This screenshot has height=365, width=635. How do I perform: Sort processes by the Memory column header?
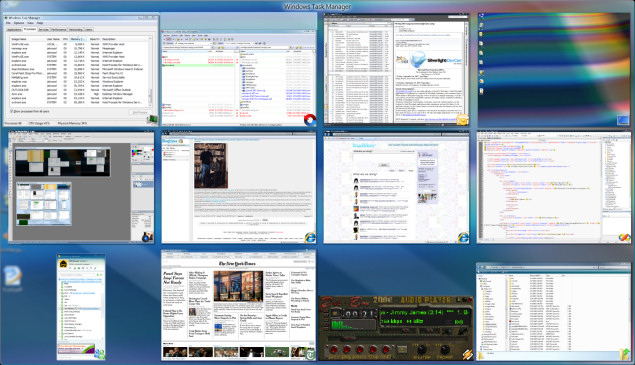(78, 39)
